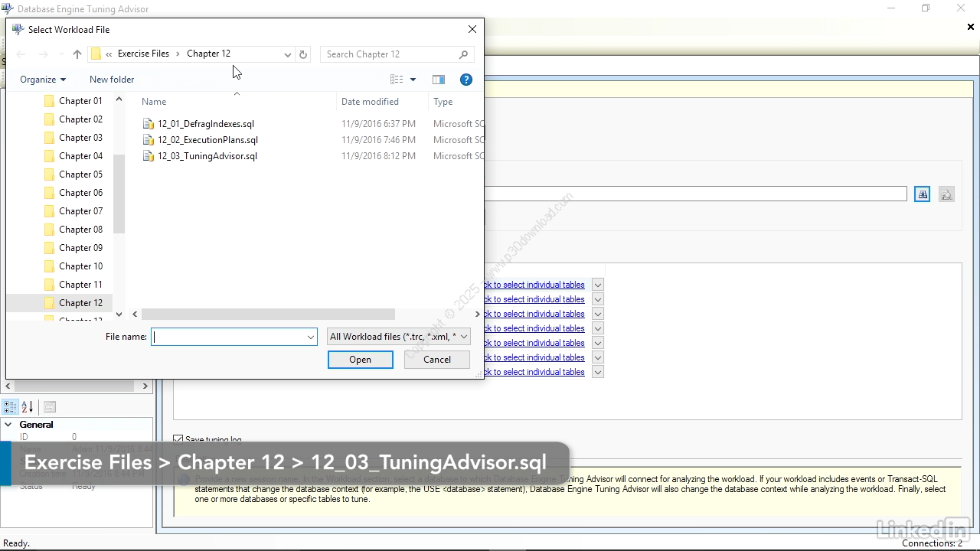Click the 12_02_ExecutionPlans.sql file icon
This screenshot has height=551, width=980.
[x=149, y=140]
